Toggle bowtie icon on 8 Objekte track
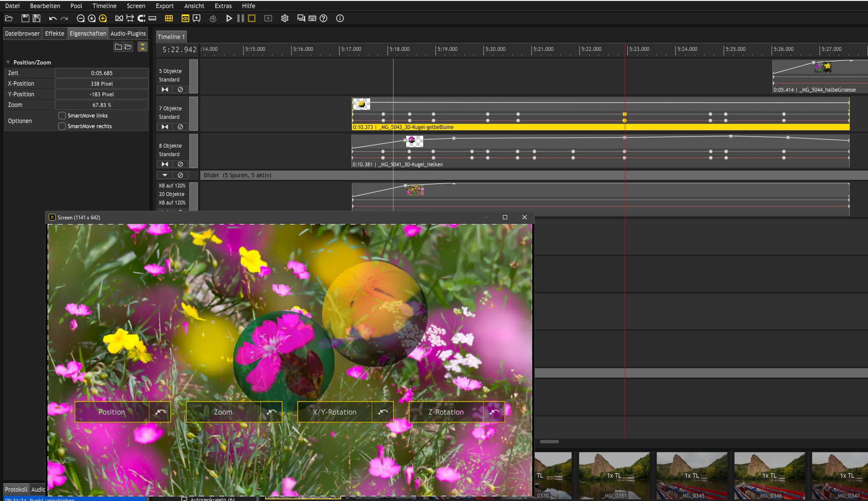 click(165, 164)
